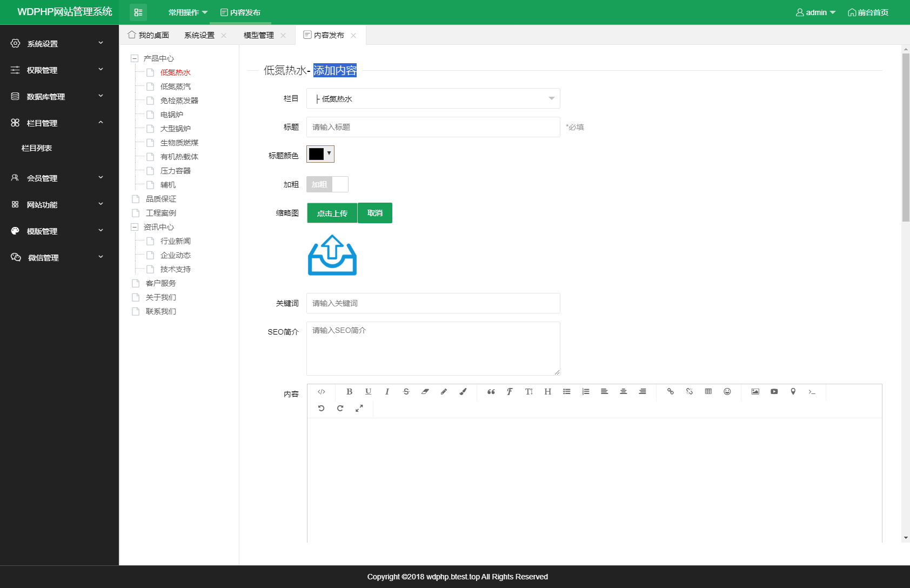
Task: Click the 取消 cancel button
Action: pos(375,213)
